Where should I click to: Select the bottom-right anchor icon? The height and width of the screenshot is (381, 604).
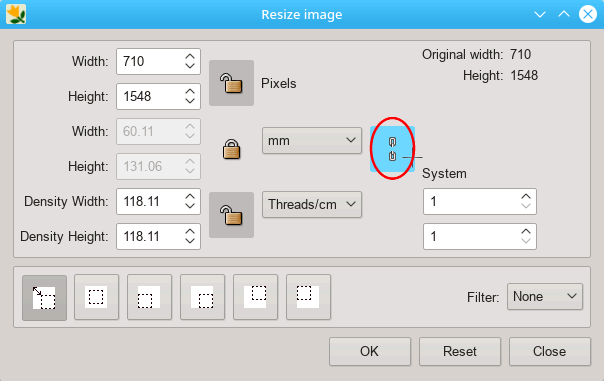202,297
